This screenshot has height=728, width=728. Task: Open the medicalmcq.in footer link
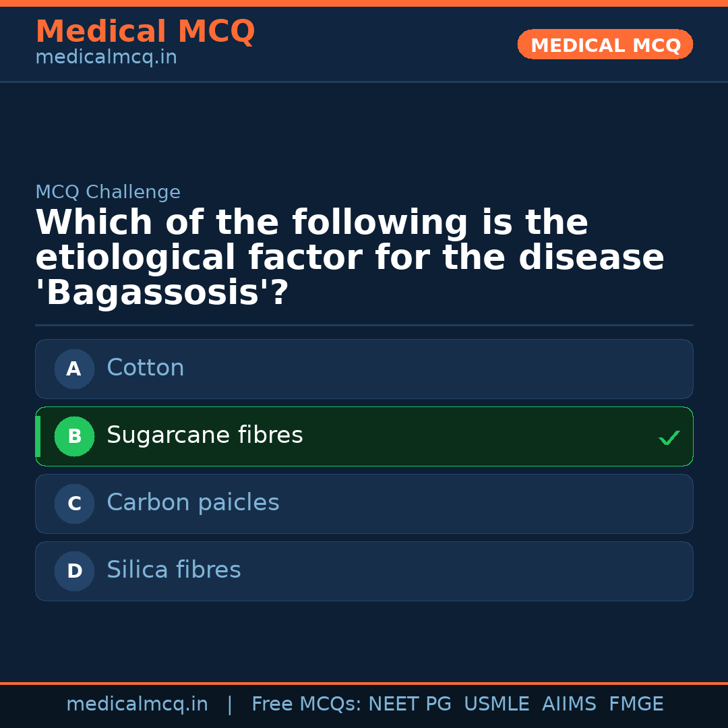[138, 704]
